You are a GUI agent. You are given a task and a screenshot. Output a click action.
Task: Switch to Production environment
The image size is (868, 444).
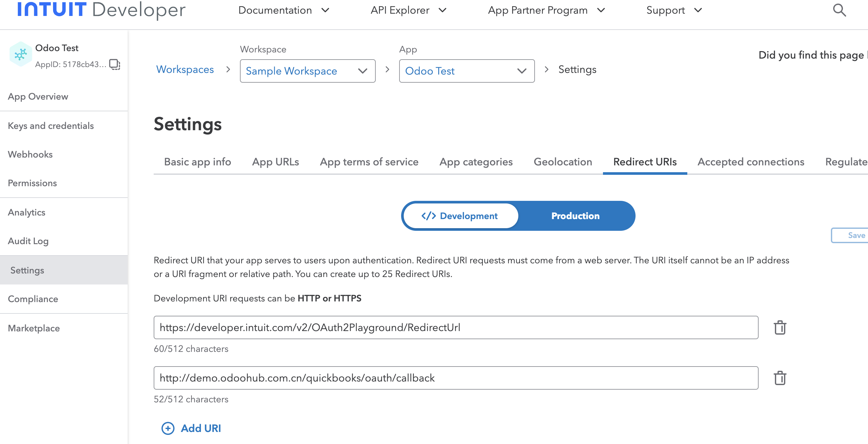click(x=575, y=215)
